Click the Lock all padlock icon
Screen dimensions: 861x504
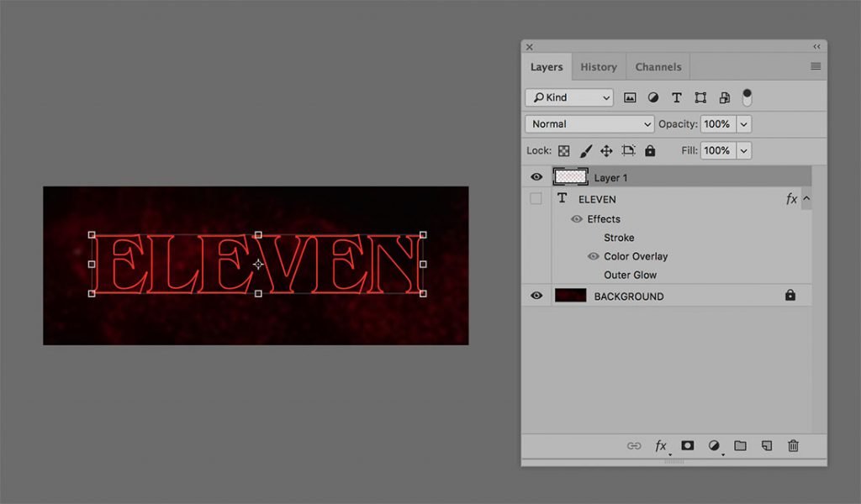[x=650, y=150]
